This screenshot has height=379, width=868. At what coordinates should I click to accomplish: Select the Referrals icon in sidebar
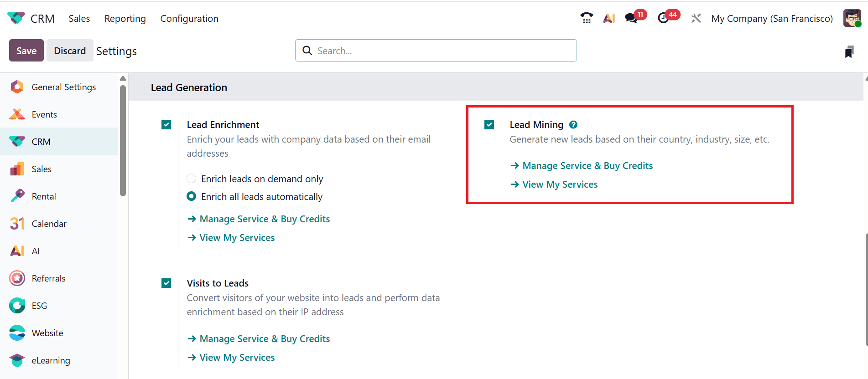pyautogui.click(x=17, y=278)
